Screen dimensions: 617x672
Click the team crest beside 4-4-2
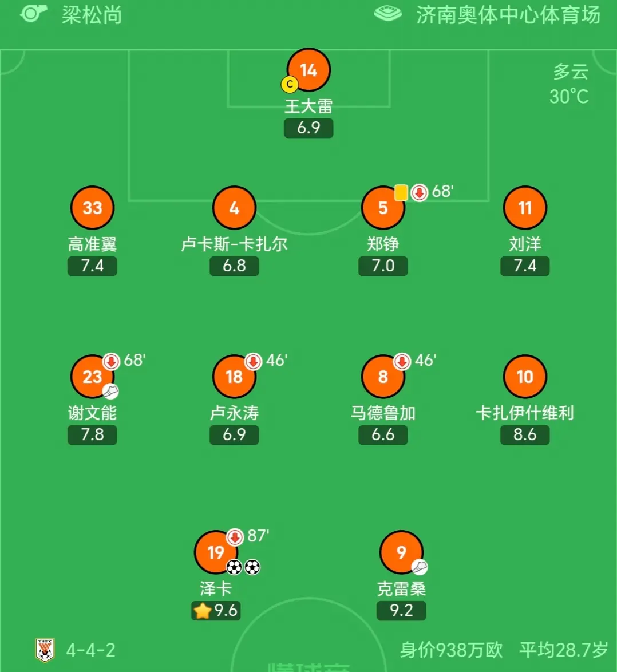click(x=45, y=650)
